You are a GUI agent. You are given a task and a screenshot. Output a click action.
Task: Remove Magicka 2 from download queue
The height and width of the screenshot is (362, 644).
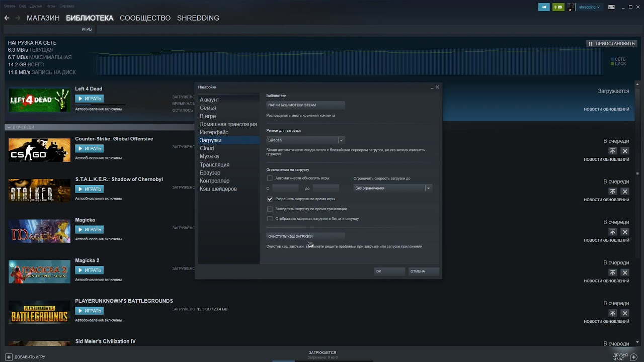(625, 273)
